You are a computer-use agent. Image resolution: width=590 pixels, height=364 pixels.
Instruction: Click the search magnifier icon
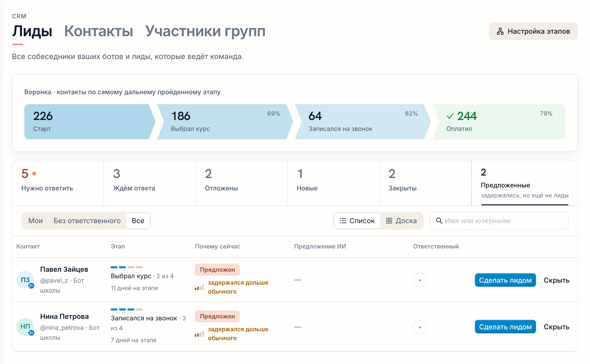pyautogui.click(x=439, y=221)
